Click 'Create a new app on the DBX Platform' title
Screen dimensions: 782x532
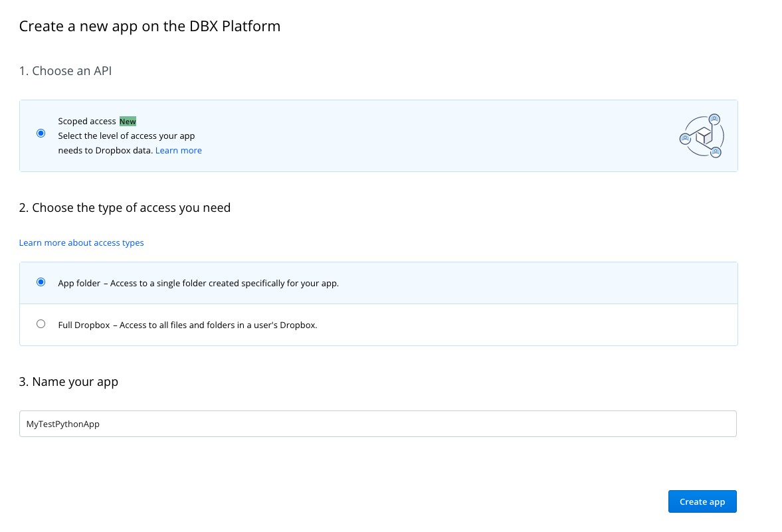click(x=149, y=26)
